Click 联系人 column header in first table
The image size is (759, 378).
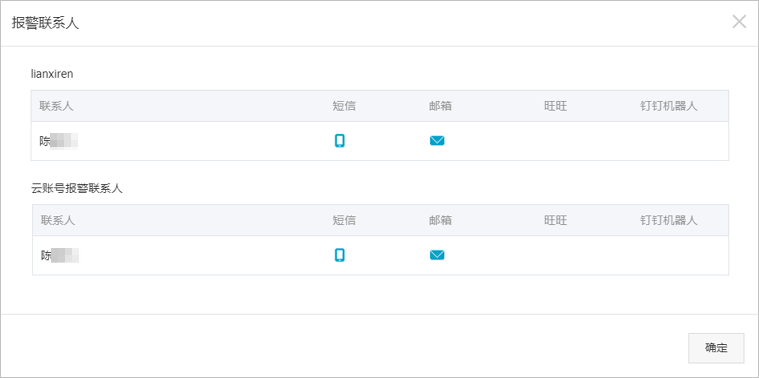57,106
